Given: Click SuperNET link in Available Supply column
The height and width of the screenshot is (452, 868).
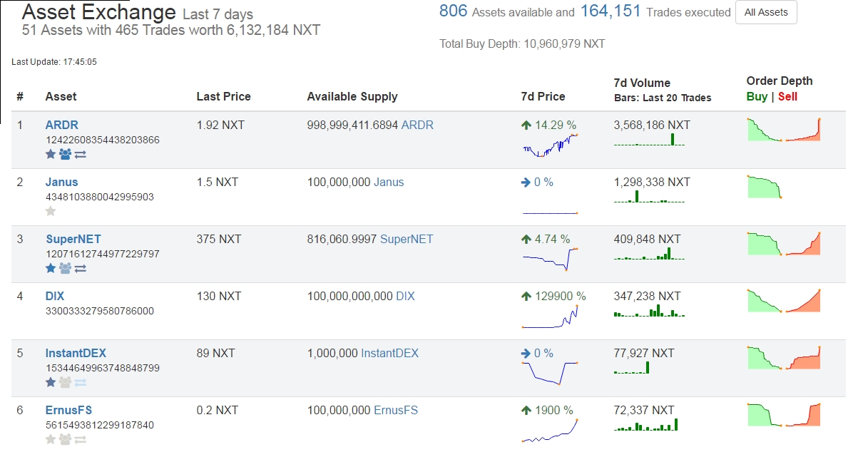Looking at the screenshot, I should [407, 239].
